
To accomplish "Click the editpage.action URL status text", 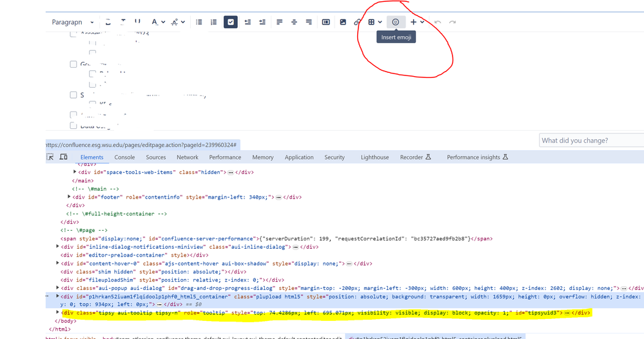I will (x=141, y=145).
